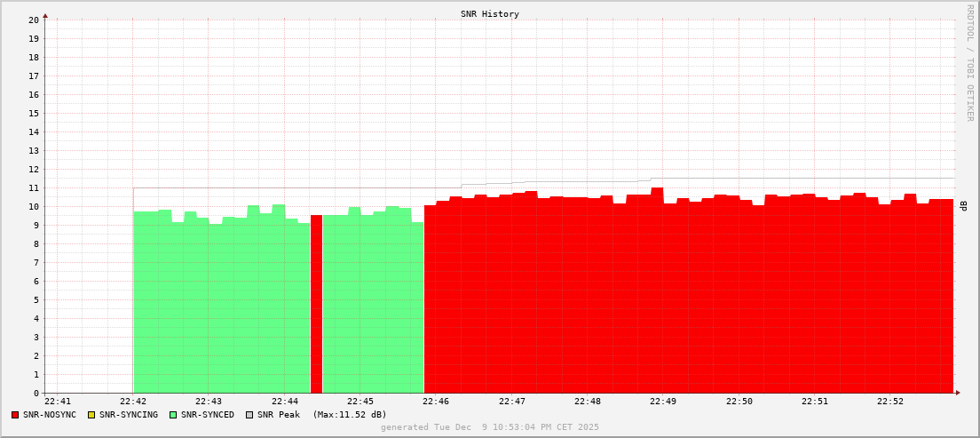
Task: Click the 22:52 time axis label
Action: pyautogui.click(x=890, y=402)
